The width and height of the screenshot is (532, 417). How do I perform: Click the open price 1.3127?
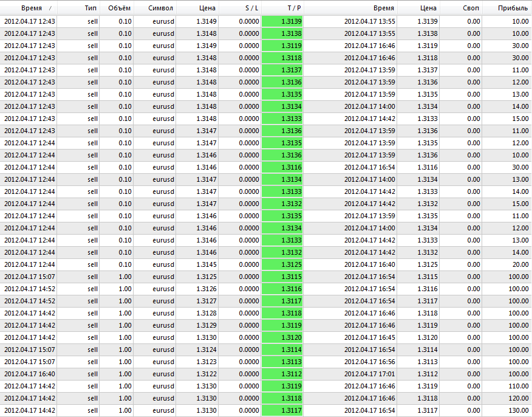206,301
